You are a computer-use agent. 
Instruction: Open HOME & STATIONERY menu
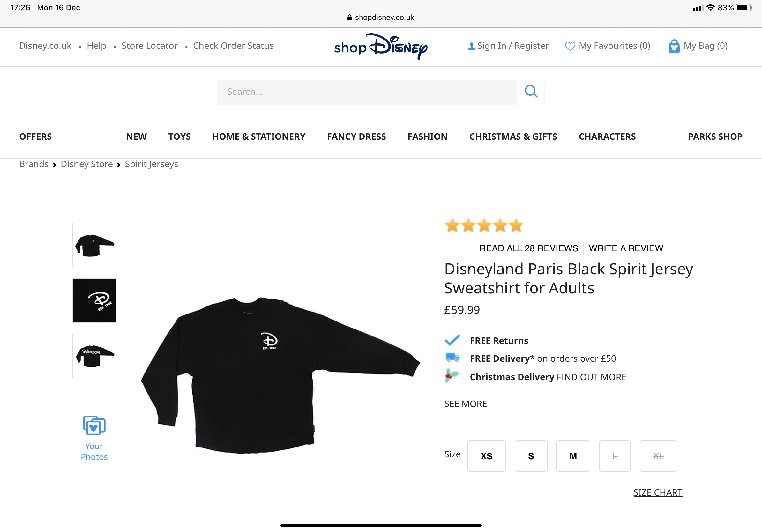(x=259, y=137)
